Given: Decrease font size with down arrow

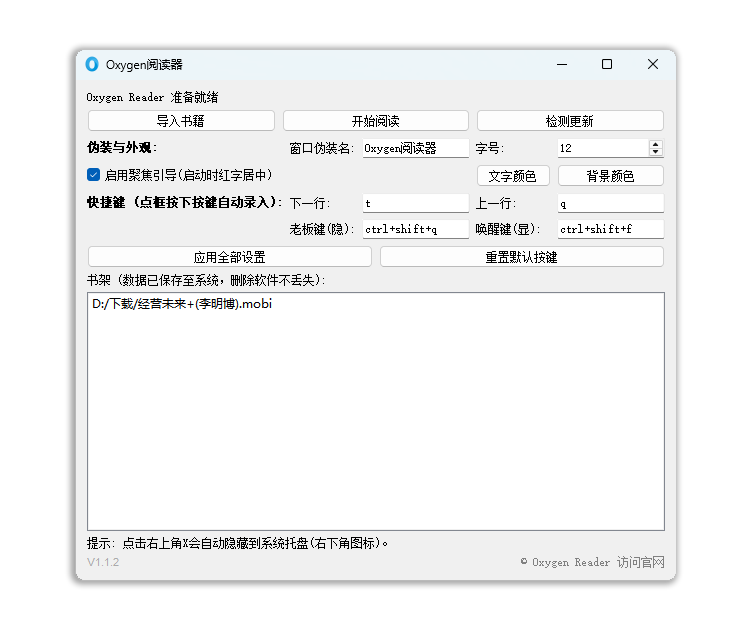Looking at the screenshot, I should coord(656,152).
